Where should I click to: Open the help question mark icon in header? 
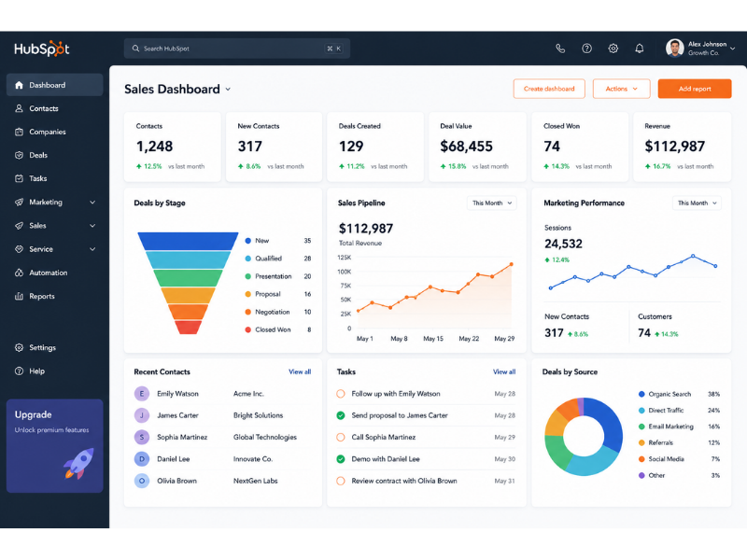586,49
